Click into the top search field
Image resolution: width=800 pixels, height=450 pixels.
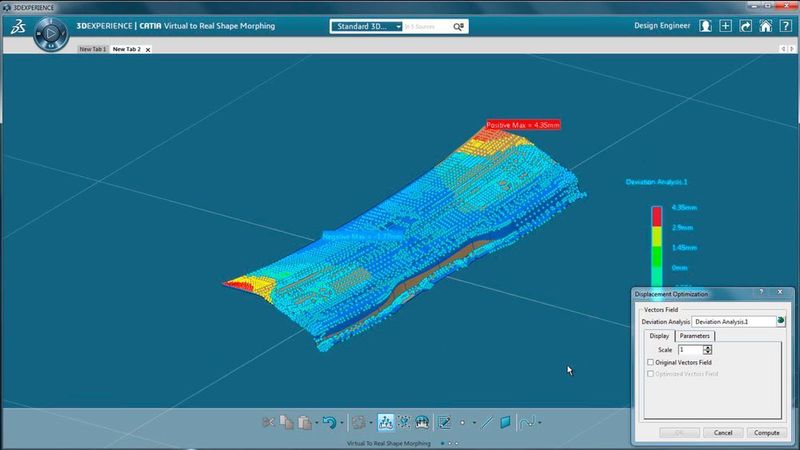427,27
